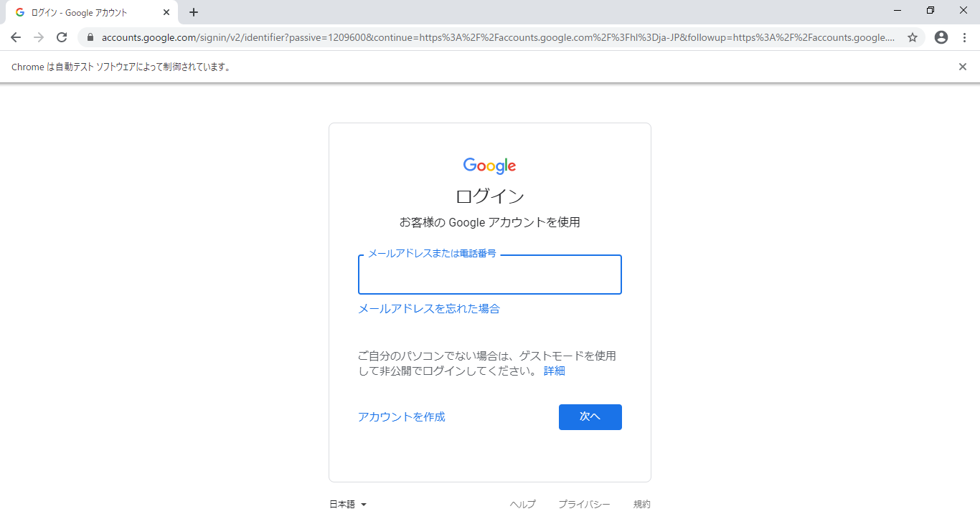Open the Chrome profile avatar menu
Screen dimensions: 980x529
click(x=941, y=37)
